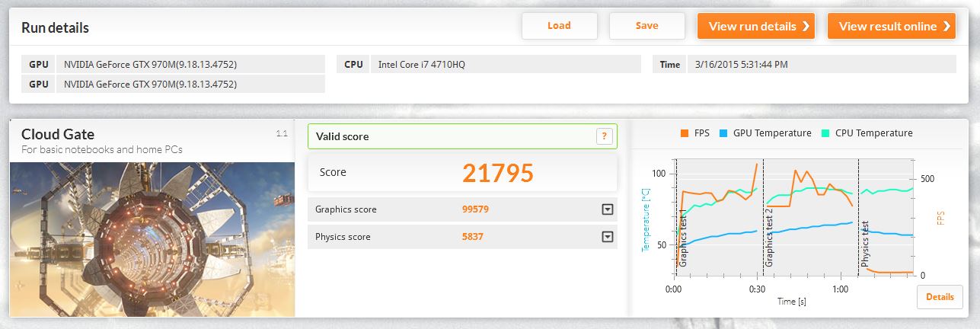Open View result online
Screen dimensions: 980x329
tap(891, 26)
